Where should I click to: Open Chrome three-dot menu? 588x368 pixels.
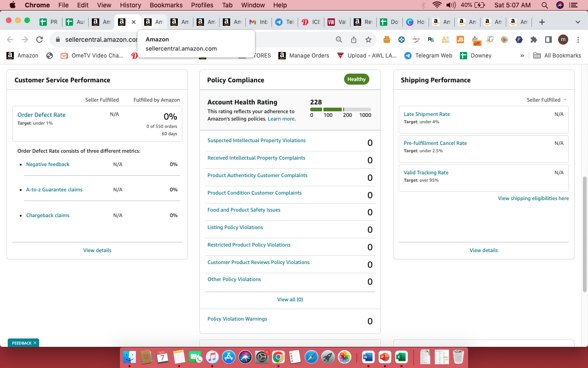point(577,40)
